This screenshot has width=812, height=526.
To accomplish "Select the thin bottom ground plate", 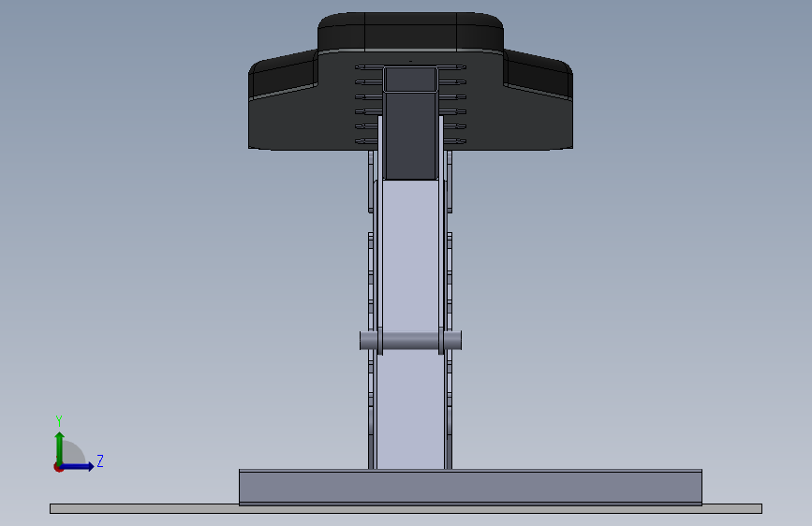I will (406, 509).
